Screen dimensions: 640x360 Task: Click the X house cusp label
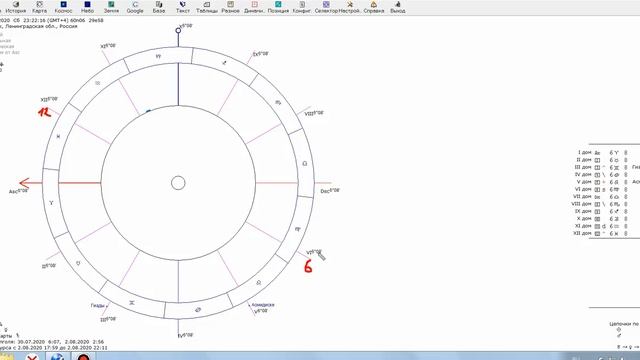(186, 26)
